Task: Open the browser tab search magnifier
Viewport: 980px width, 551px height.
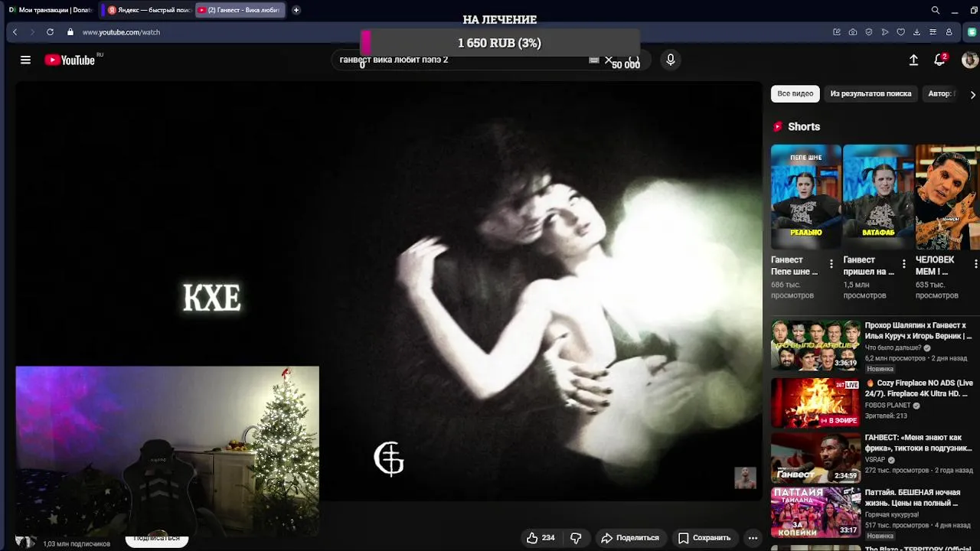Action: coord(936,10)
